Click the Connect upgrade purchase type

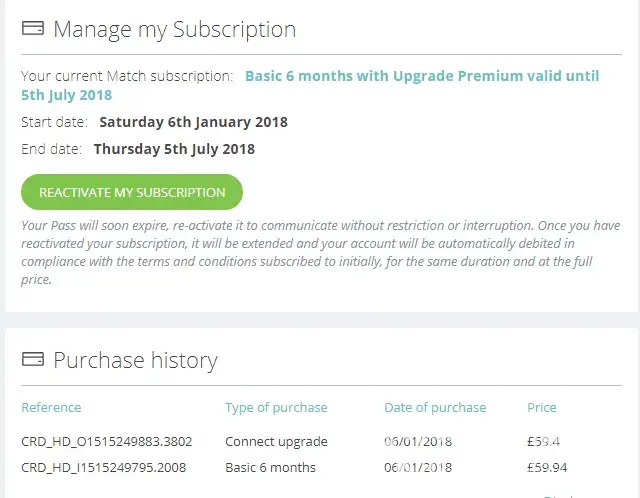coord(276,441)
